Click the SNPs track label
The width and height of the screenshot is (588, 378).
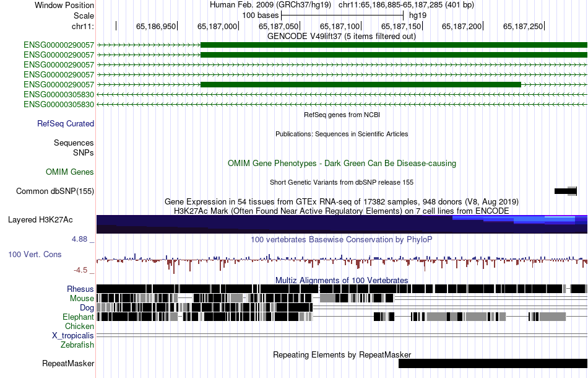(84, 153)
